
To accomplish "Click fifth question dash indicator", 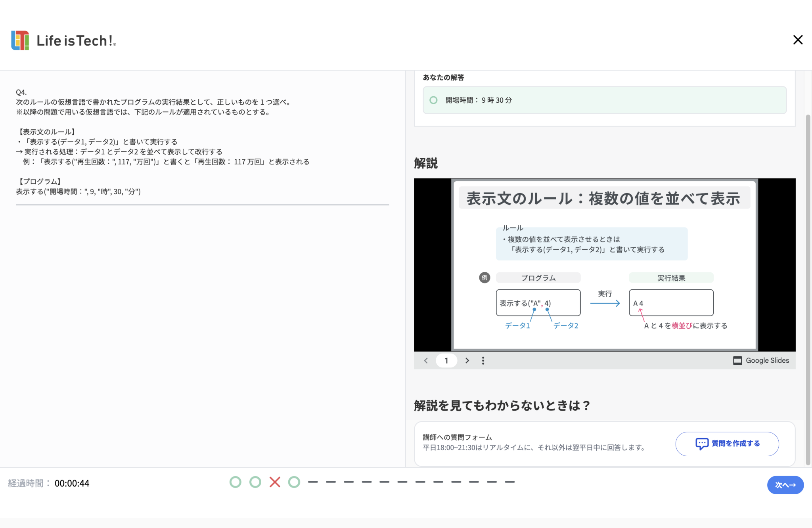I will (313, 482).
